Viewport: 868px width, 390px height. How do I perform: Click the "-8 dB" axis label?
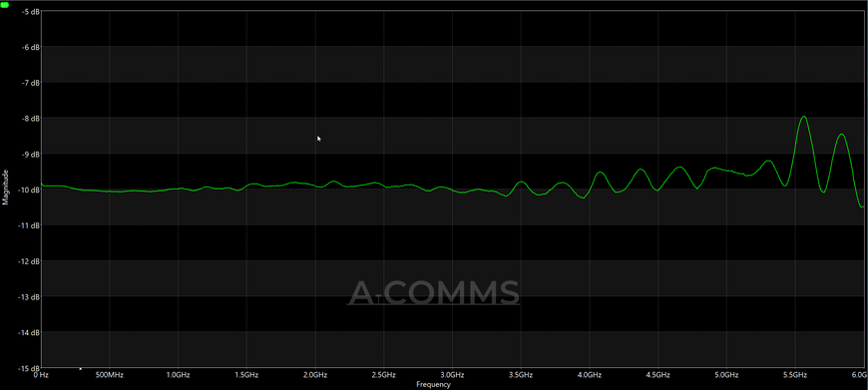coord(31,119)
